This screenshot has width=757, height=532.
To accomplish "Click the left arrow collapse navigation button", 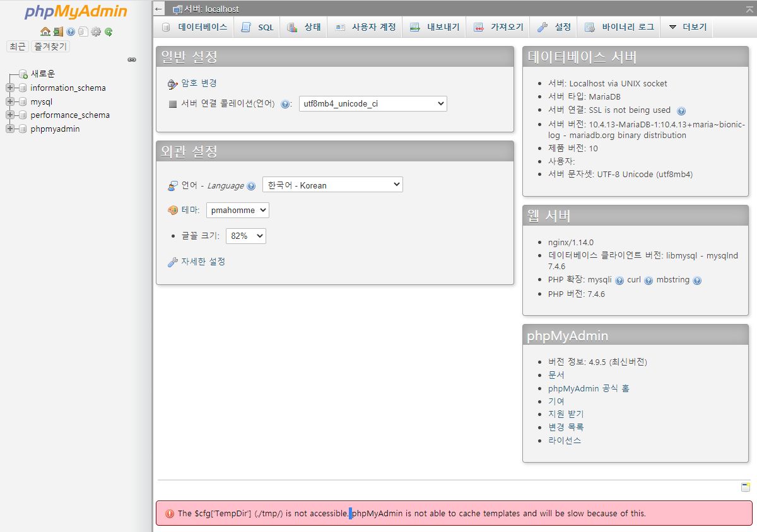I will (x=159, y=9).
